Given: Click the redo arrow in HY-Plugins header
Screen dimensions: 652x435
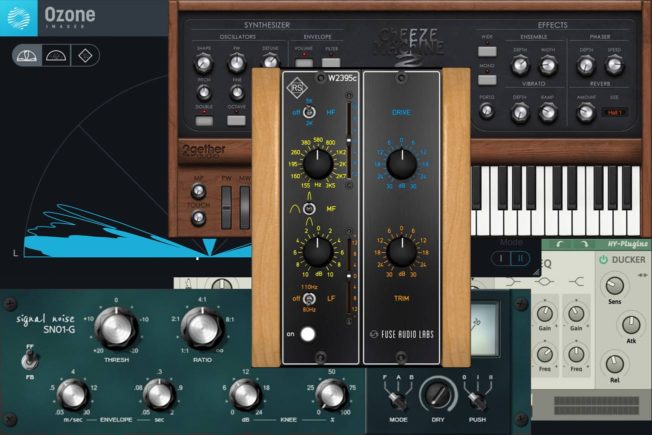Looking at the screenshot, I should pos(584,244).
